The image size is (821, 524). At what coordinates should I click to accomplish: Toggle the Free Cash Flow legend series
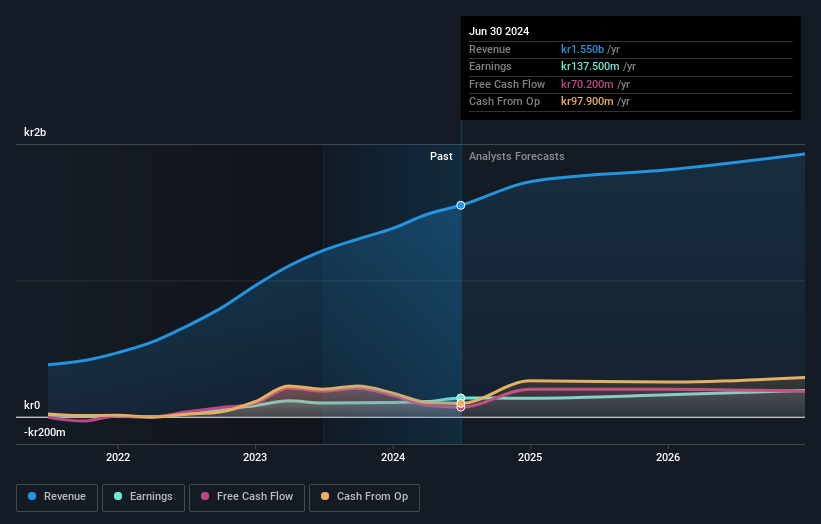pyautogui.click(x=247, y=497)
